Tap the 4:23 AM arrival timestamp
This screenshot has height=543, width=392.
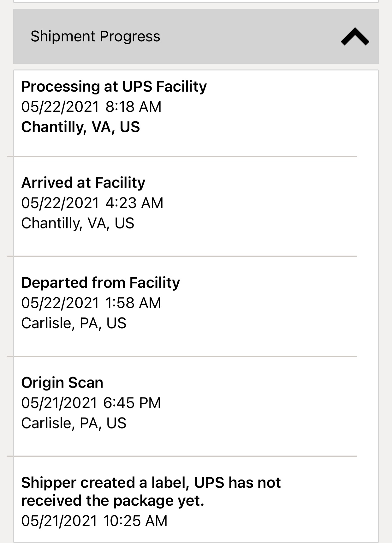pos(92,203)
